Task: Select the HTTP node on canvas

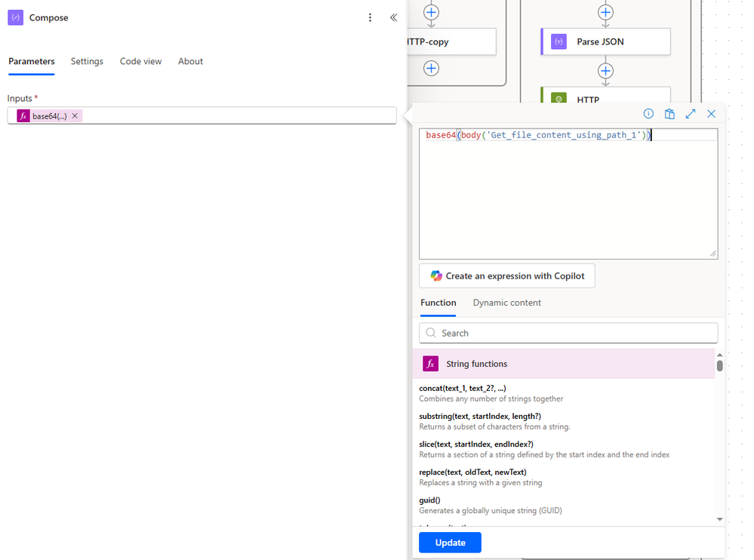Action: 605,95
